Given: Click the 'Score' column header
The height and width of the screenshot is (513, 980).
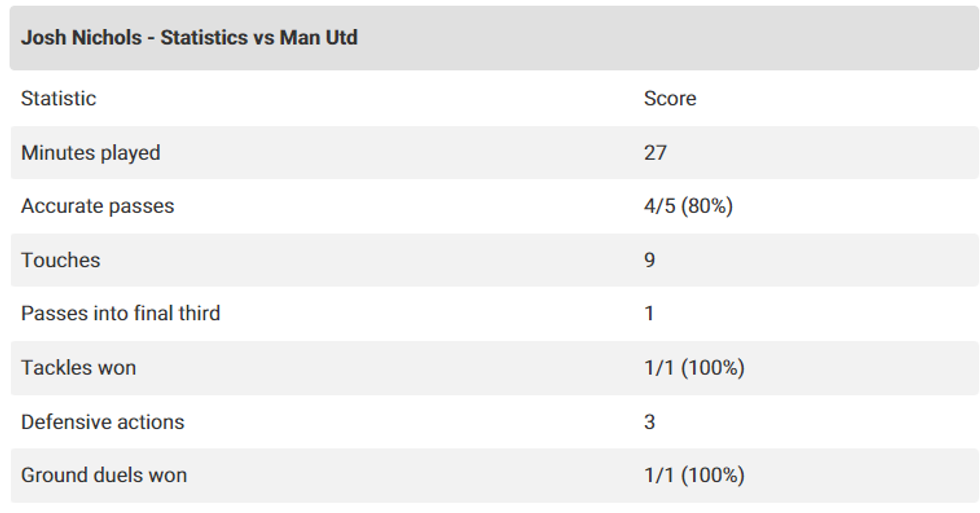Looking at the screenshot, I should (x=670, y=98).
